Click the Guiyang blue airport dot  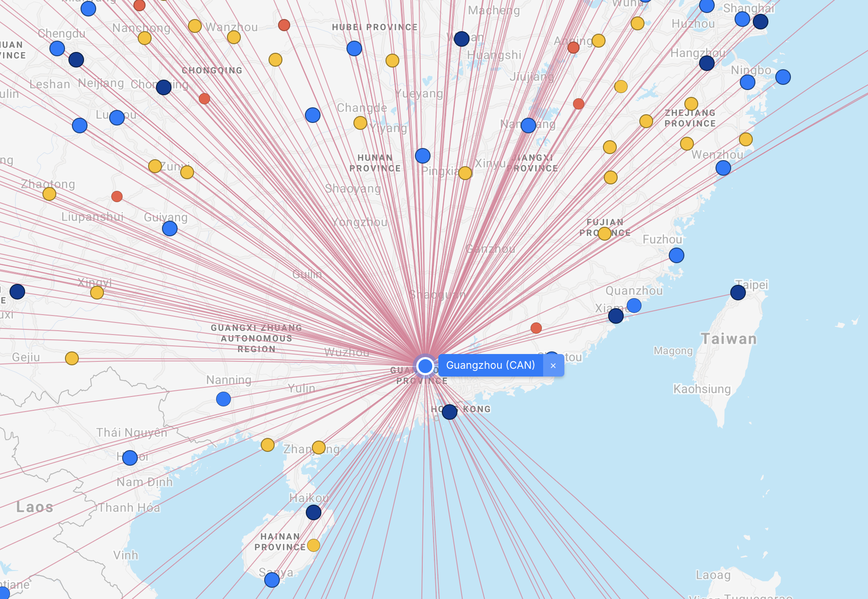170,228
